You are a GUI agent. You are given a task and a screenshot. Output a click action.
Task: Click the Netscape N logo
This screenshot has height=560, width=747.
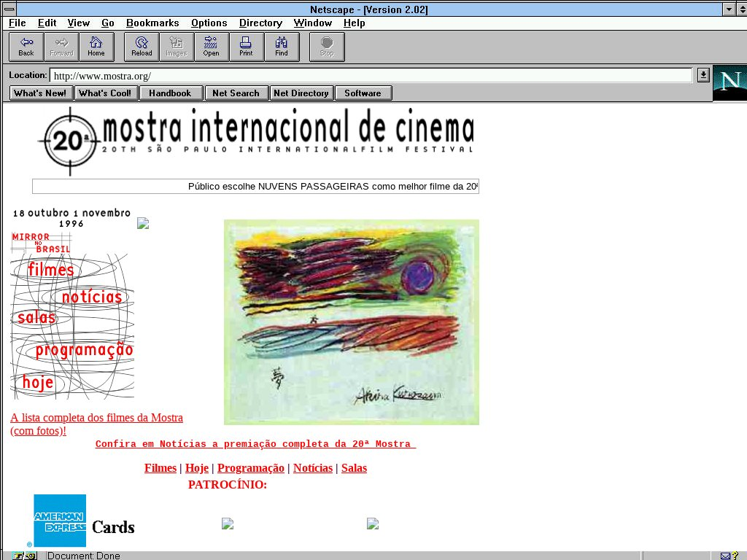pyautogui.click(x=729, y=82)
